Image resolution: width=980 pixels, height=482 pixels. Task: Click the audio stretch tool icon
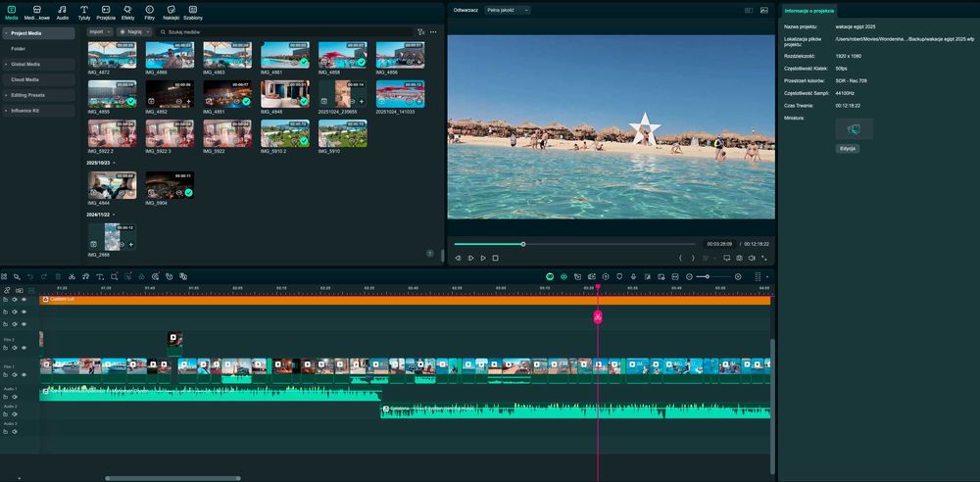coord(85,277)
